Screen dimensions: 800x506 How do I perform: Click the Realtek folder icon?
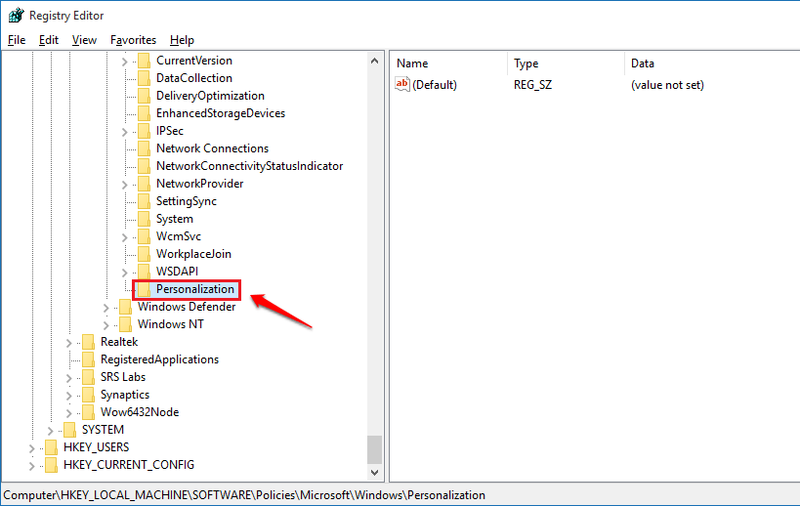tap(88, 342)
